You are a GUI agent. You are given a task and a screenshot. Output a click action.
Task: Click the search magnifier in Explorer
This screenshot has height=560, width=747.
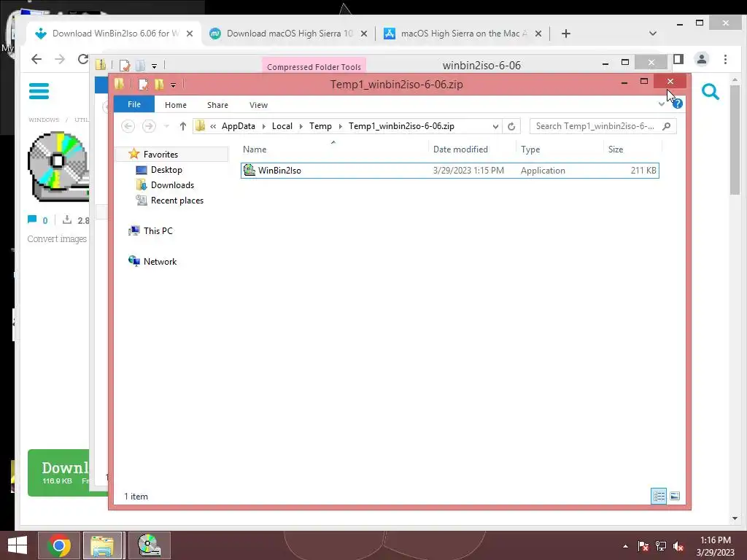coord(667,126)
